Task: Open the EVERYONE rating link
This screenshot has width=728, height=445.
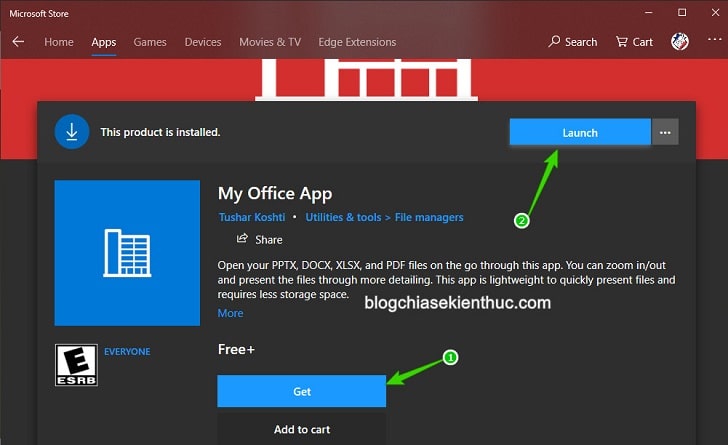Action: tap(127, 352)
